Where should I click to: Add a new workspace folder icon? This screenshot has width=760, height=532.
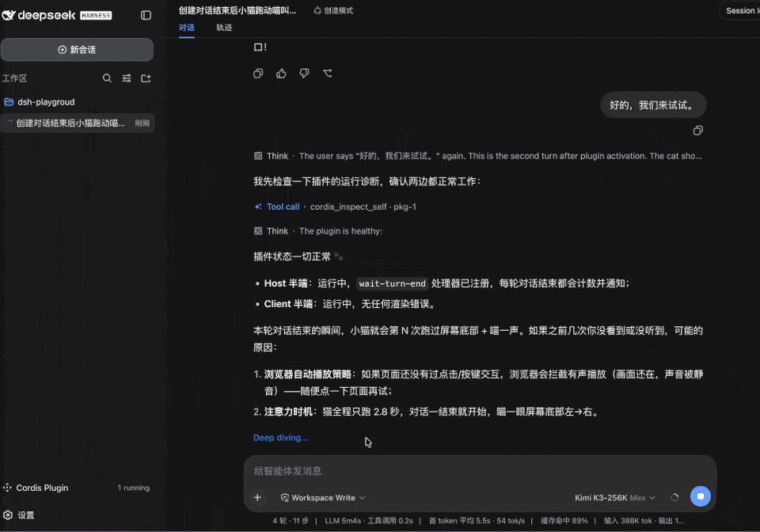pos(146,78)
